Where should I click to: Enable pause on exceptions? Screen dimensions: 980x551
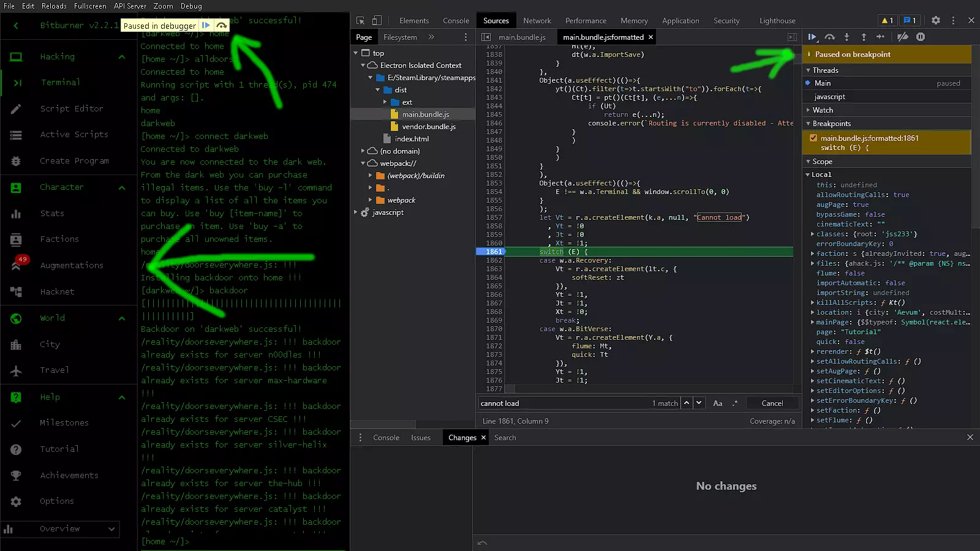[921, 37]
